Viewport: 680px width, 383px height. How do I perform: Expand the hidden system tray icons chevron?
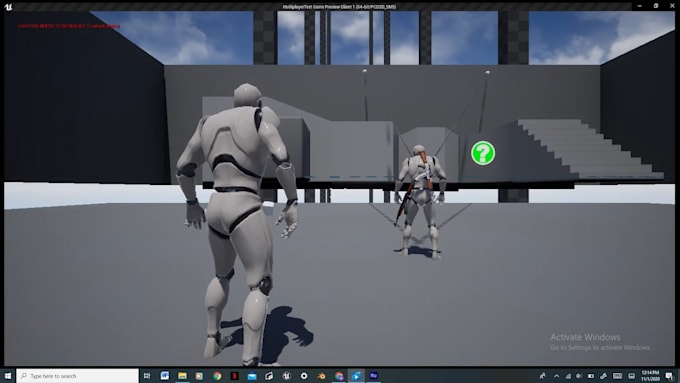pos(556,376)
